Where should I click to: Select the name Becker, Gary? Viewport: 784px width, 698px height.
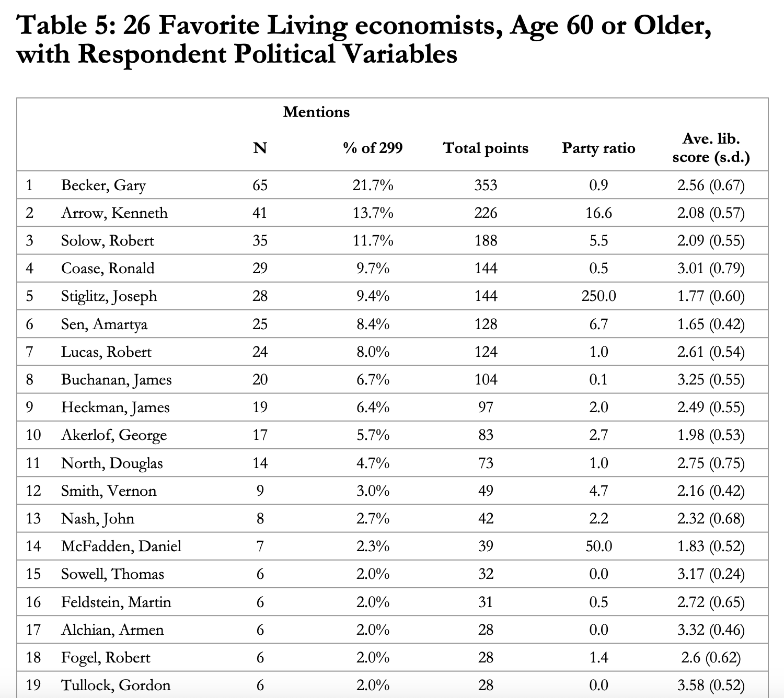[x=103, y=185]
